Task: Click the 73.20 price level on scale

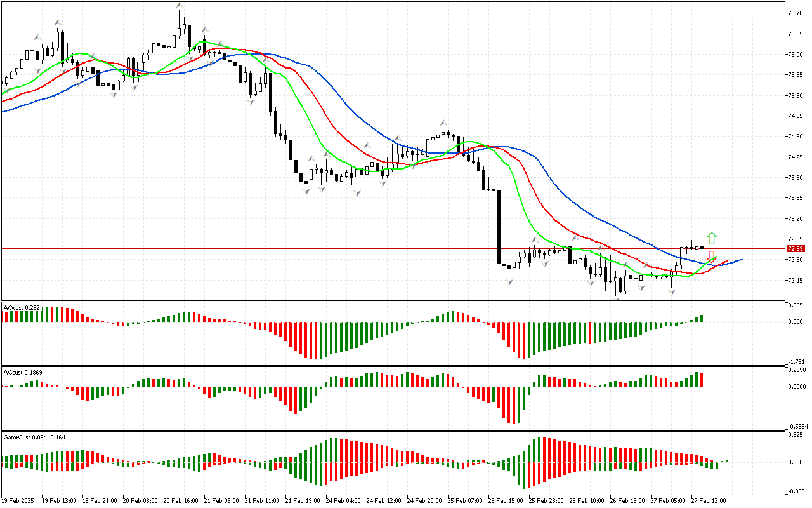Action: 795,218
